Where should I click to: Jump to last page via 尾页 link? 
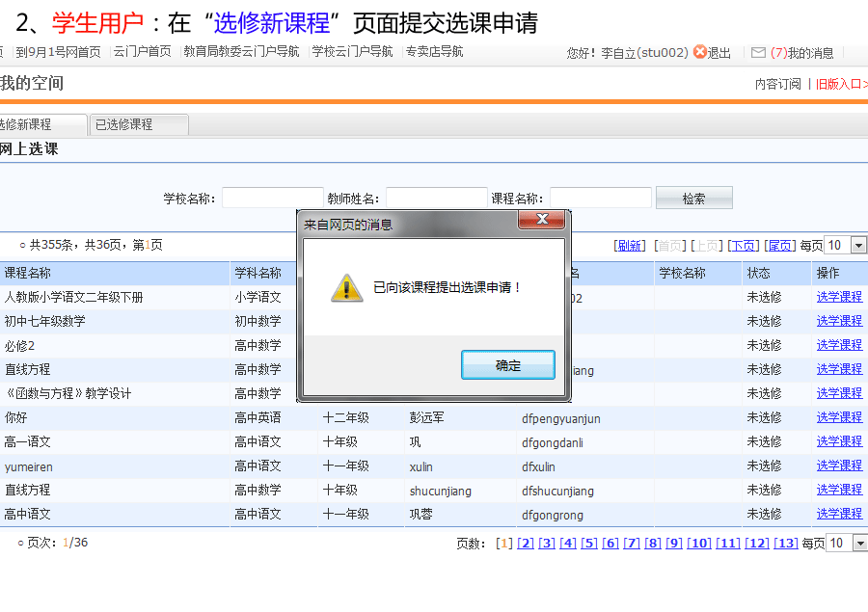(780, 246)
